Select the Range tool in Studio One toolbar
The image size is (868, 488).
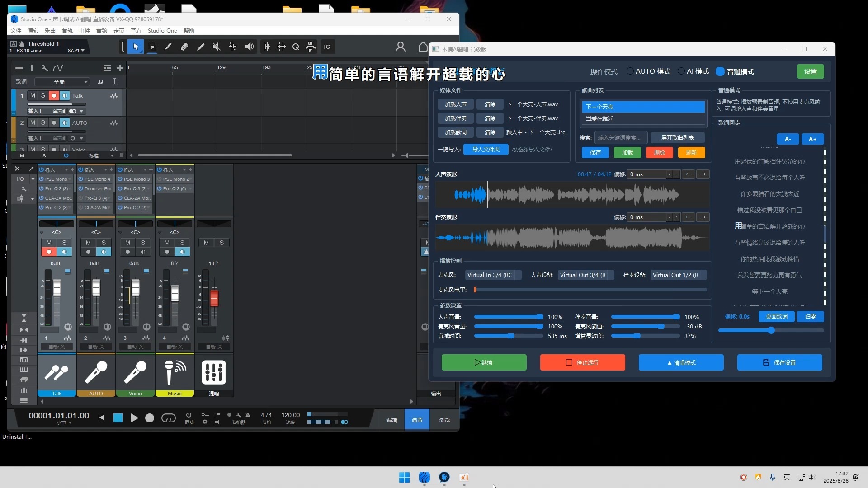point(152,47)
